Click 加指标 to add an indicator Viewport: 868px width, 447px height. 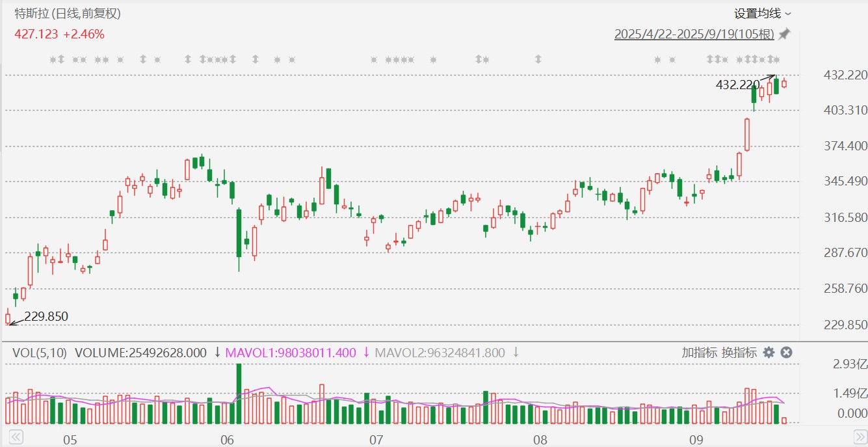pyautogui.click(x=700, y=353)
